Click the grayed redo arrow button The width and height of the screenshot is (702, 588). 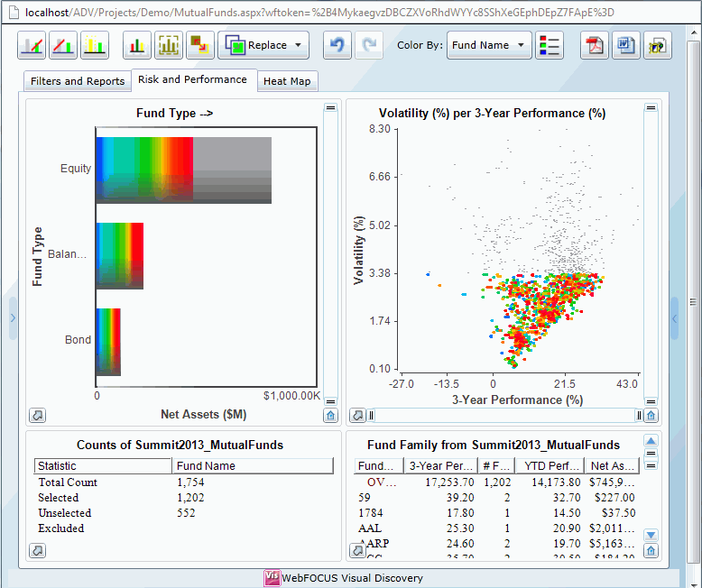pyautogui.click(x=369, y=45)
